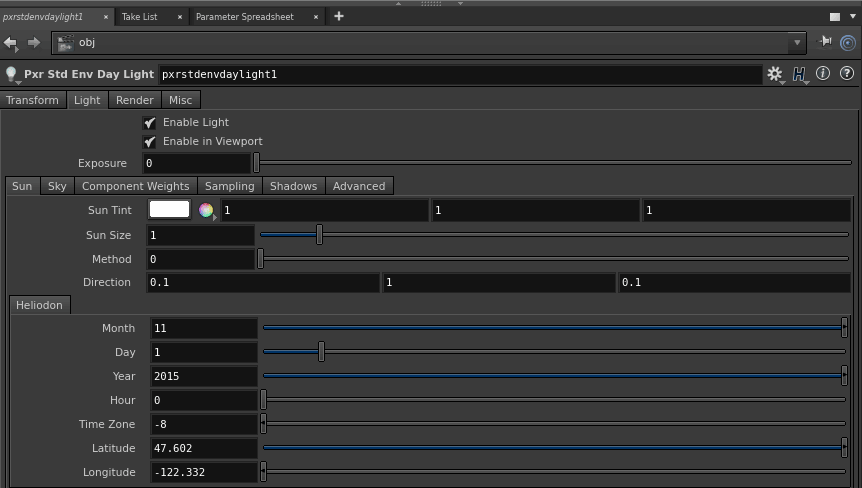This screenshot has height=488, width=862.
Task: Click the light bulb operator type icon
Action: pos(12,74)
